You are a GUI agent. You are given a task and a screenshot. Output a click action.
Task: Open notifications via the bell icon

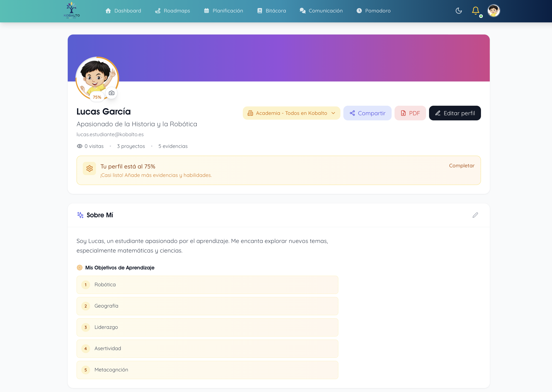coord(475,11)
